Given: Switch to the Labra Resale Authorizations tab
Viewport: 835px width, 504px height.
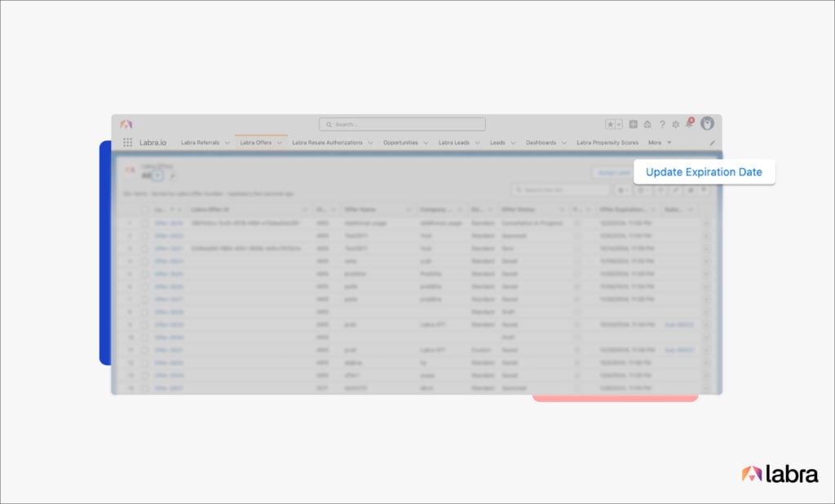Looking at the screenshot, I should (328, 143).
